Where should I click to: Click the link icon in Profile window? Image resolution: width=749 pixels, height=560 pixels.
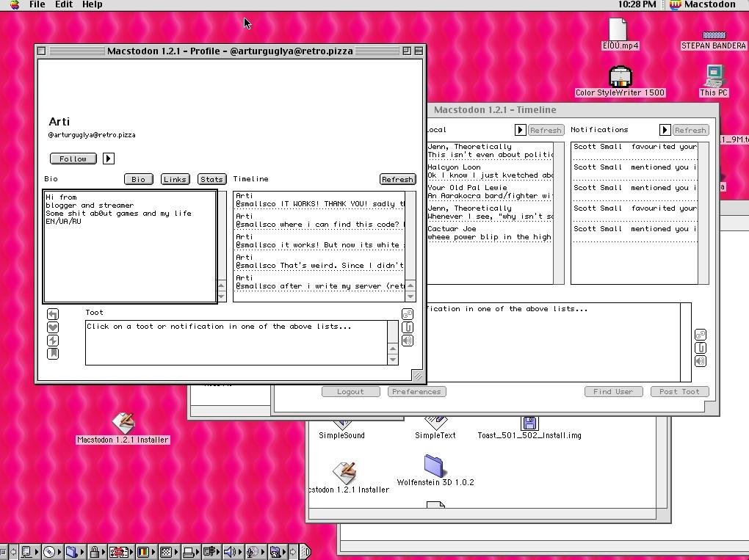[x=408, y=314]
